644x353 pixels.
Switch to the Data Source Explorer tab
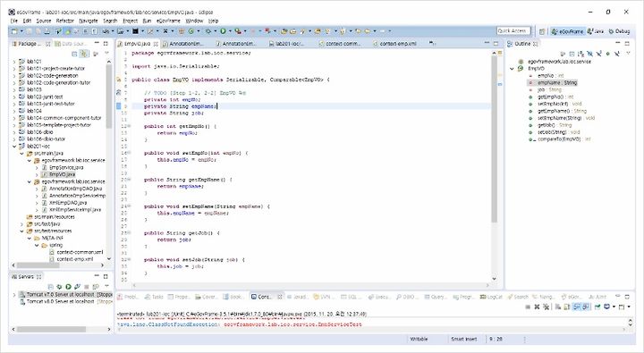click(72, 44)
